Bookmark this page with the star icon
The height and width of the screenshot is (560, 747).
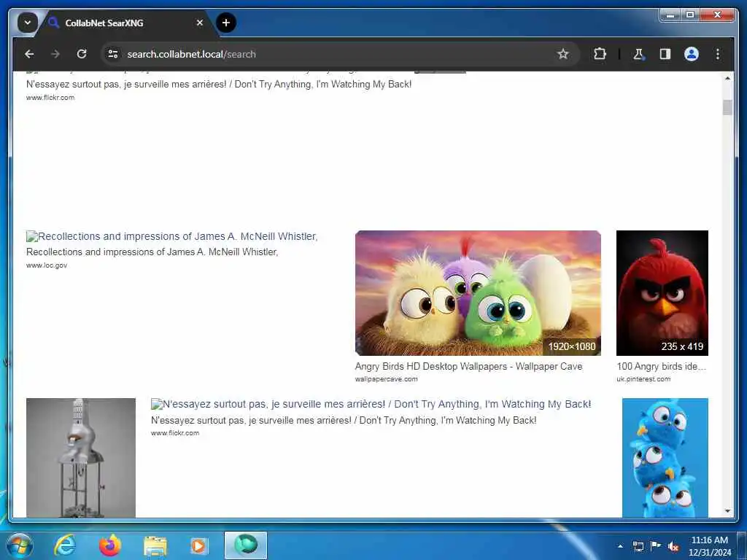coord(562,54)
